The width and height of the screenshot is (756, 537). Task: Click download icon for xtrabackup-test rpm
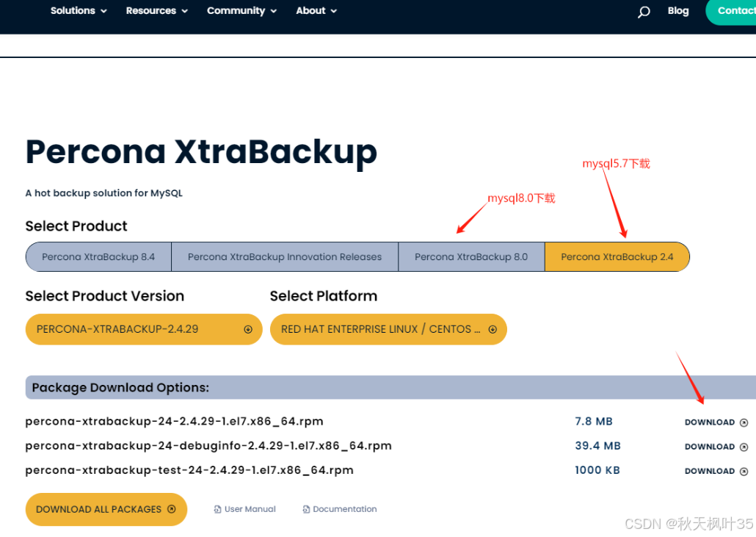pyautogui.click(x=744, y=472)
